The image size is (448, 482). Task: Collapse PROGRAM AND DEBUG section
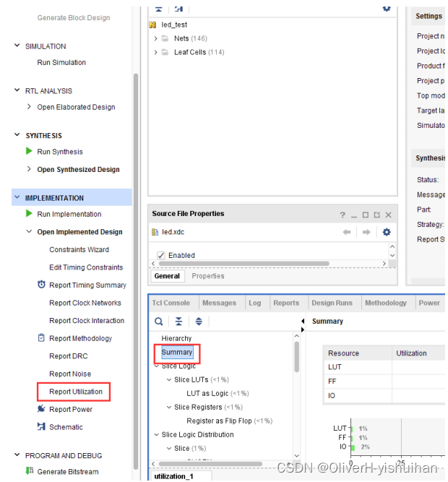coord(17,455)
